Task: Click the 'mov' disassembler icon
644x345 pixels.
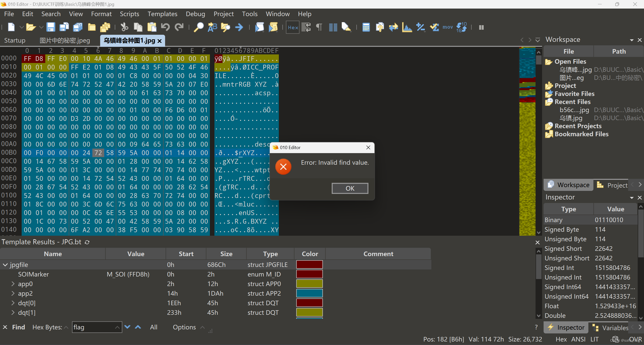Action: (448, 27)
